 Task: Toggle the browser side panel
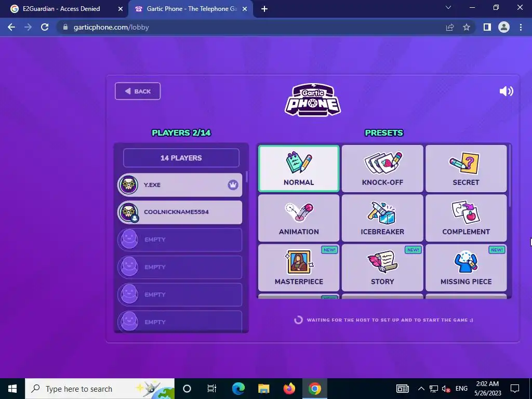pos(487,27)
